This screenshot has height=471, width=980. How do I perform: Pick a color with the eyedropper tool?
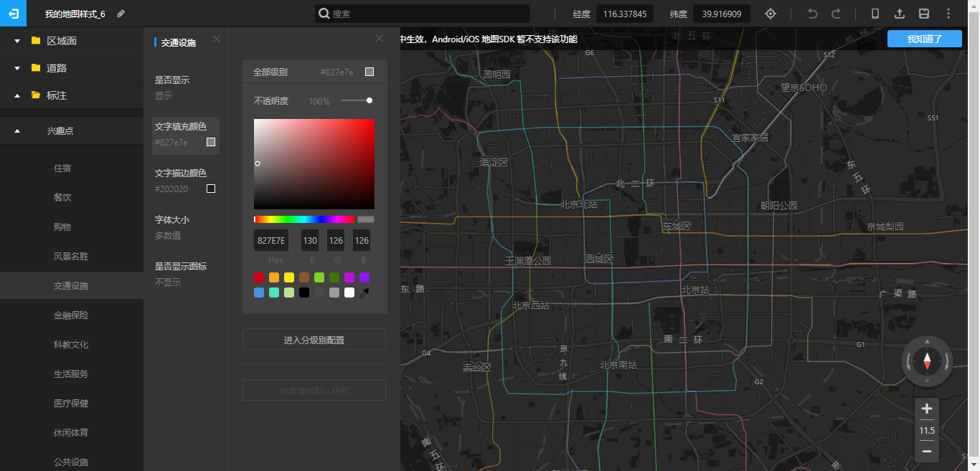click(364, 292)
